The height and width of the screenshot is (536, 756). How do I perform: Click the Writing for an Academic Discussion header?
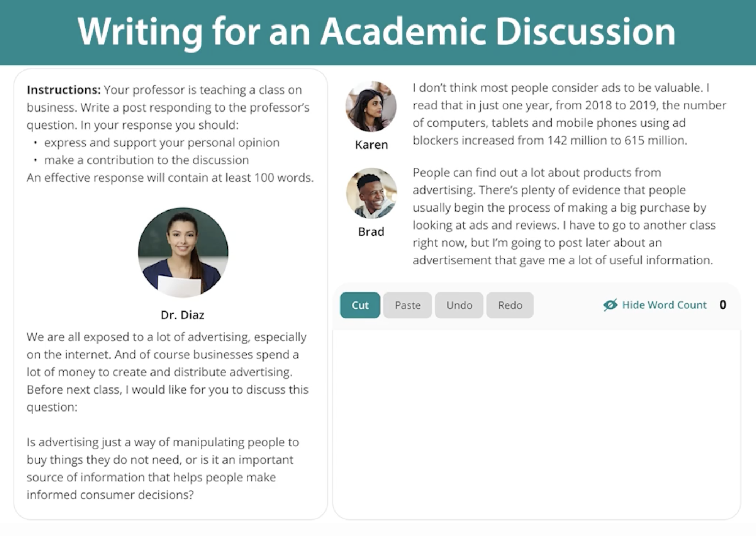tap(377, 32)
